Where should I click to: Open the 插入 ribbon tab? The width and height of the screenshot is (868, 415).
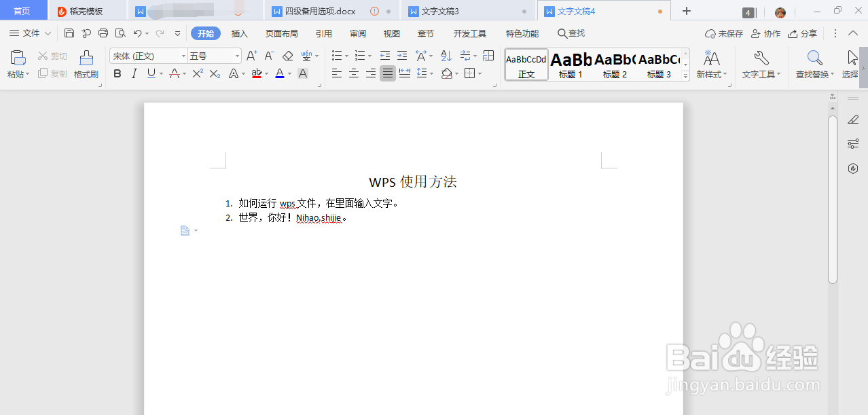[x=240, y=33]
